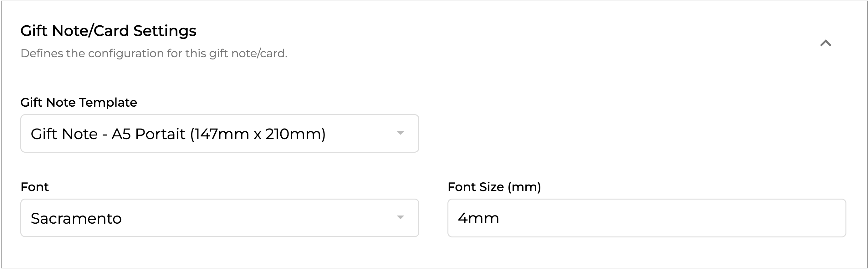
Task: Click the Gift Note Template dropdown arrow
Action: (400, 133)
